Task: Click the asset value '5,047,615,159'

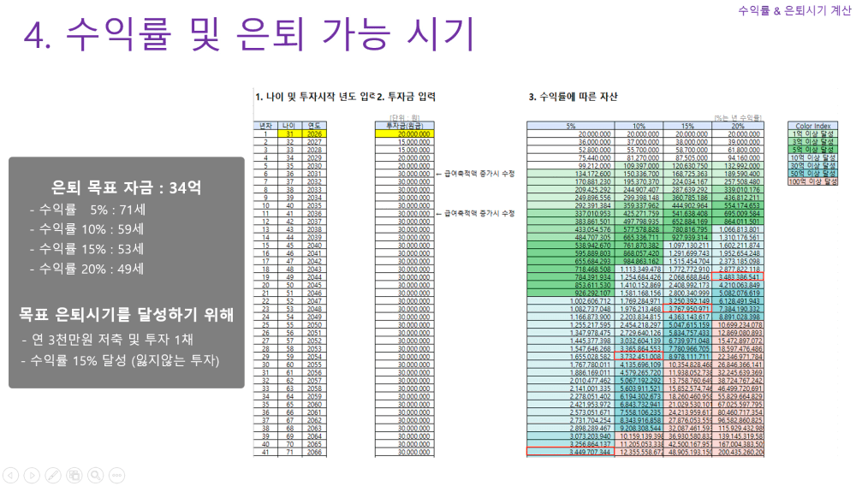Action: [x=689, y=324]
